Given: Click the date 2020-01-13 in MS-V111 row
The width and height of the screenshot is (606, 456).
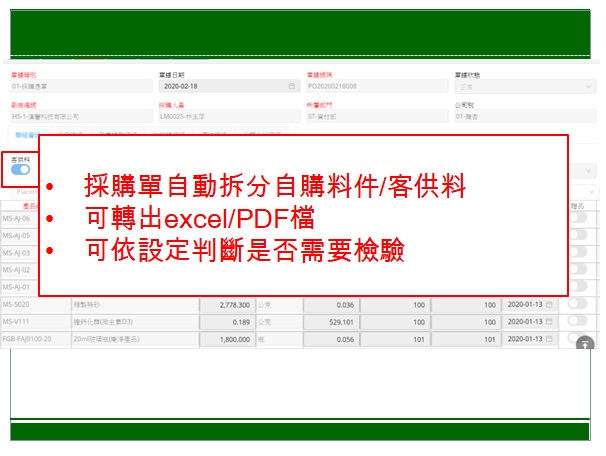Looking at the screenshot, I should coord(525,322).
